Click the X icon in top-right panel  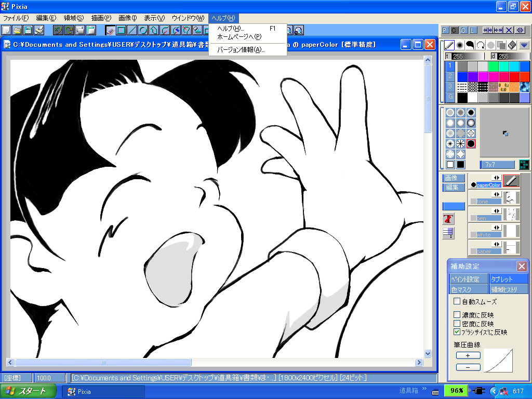[509, 30]
